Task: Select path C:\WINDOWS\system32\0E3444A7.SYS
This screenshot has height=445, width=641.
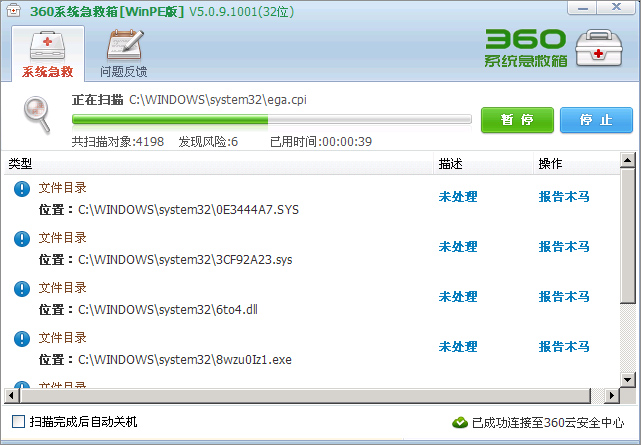Action: click(188, 210)
